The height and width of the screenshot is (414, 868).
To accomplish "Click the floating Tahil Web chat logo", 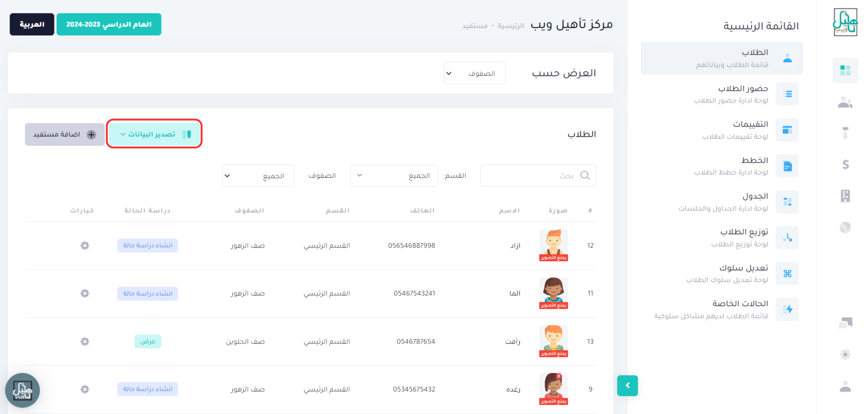I will 23,390.
